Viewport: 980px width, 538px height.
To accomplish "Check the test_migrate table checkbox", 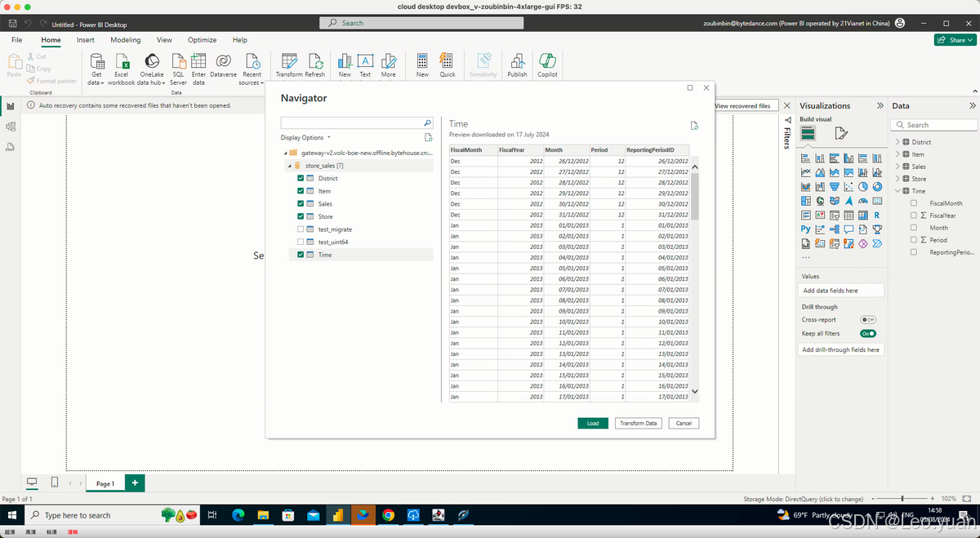I will 301,229.
